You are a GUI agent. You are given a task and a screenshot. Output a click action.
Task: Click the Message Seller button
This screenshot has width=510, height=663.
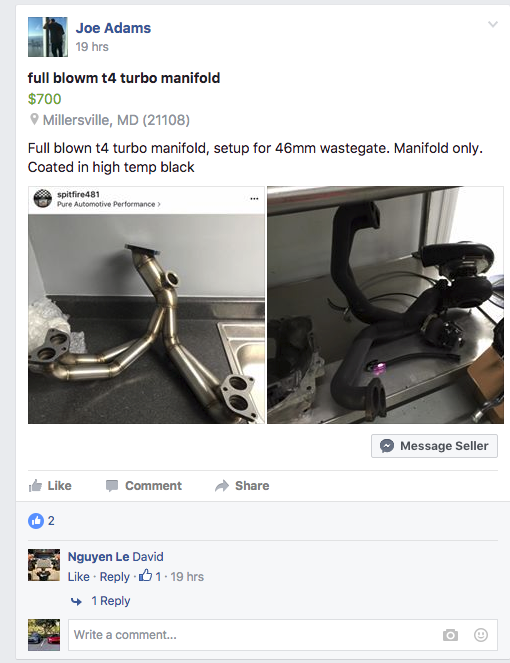pyautogui.click(x=434, y=446)
